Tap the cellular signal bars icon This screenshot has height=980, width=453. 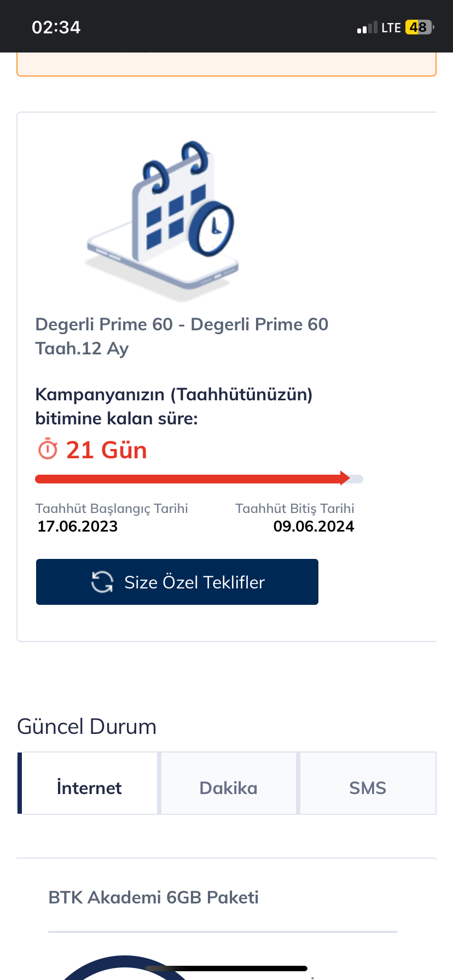(x=367, y=27)
